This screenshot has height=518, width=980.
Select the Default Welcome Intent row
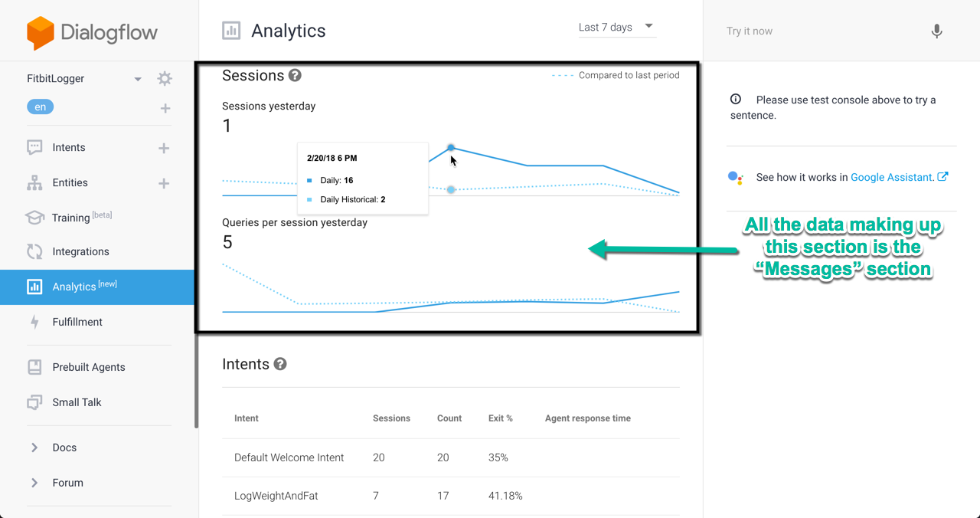(x=451, y=457)
